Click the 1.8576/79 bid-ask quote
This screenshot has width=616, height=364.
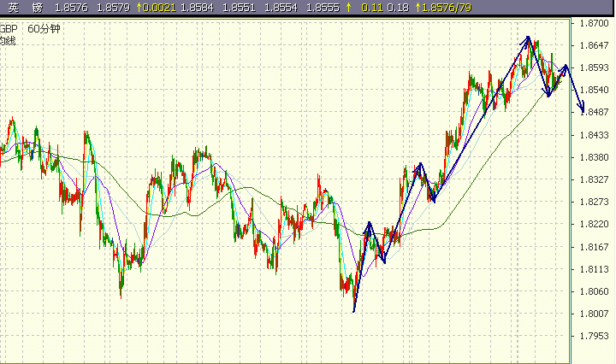click(x=447, y=8)
